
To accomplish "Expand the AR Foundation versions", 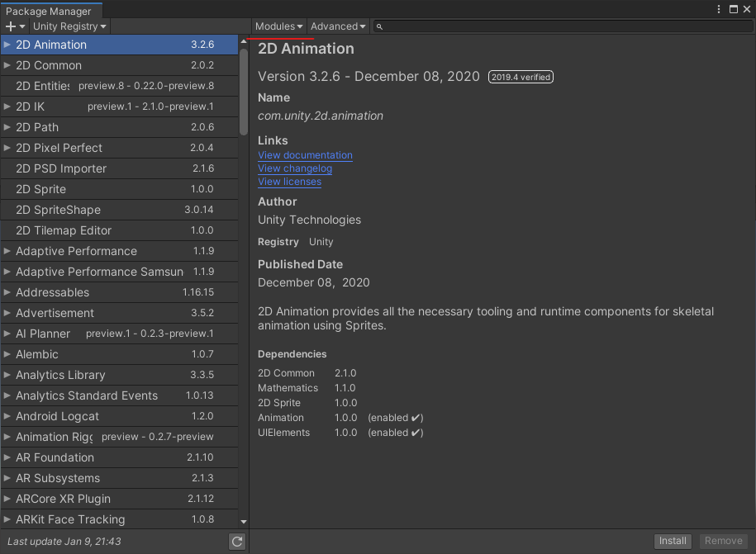I will [7, 457].
